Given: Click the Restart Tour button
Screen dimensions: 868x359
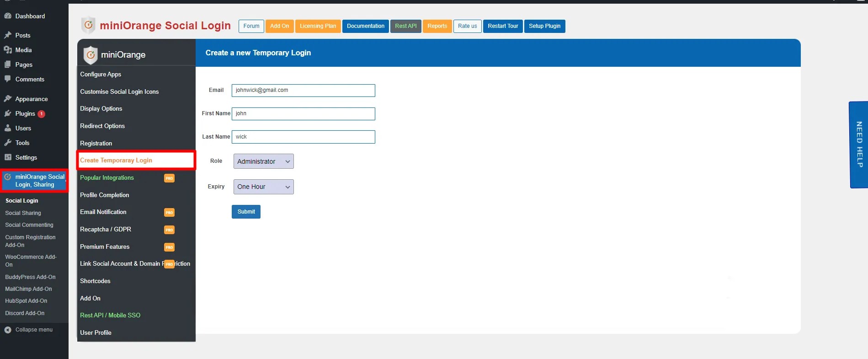Looking at the screenshot, I should tap(503, 26).
